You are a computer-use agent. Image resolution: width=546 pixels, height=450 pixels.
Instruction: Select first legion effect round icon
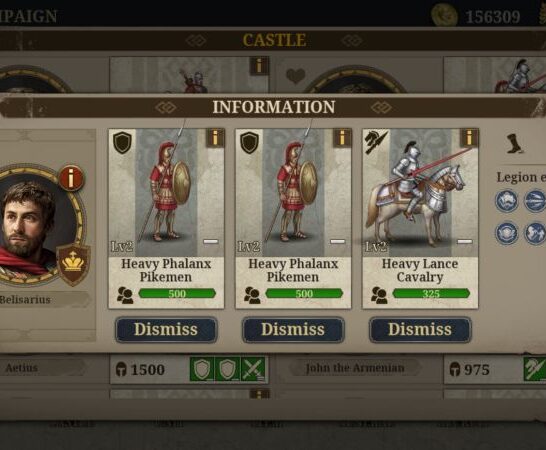[x=507, y=201]
